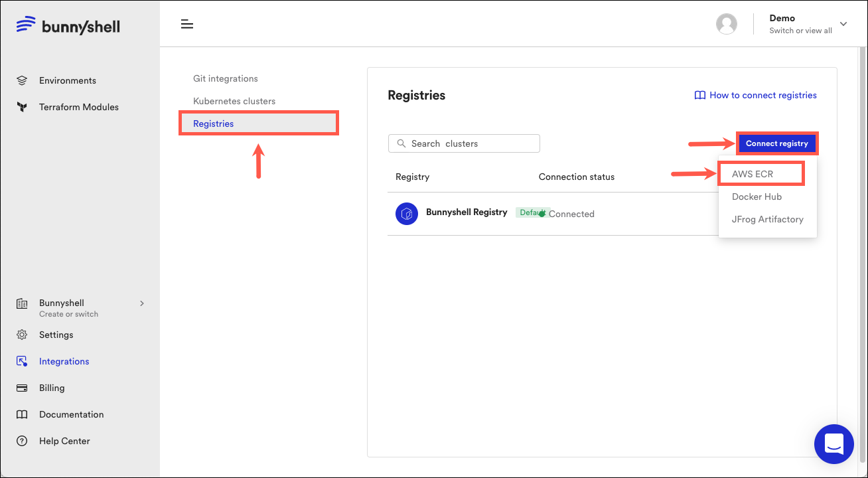The height and width of the screenshot is (478, 868).
Task: Select the Git integrations tab
Action: [x=226, y=78]
